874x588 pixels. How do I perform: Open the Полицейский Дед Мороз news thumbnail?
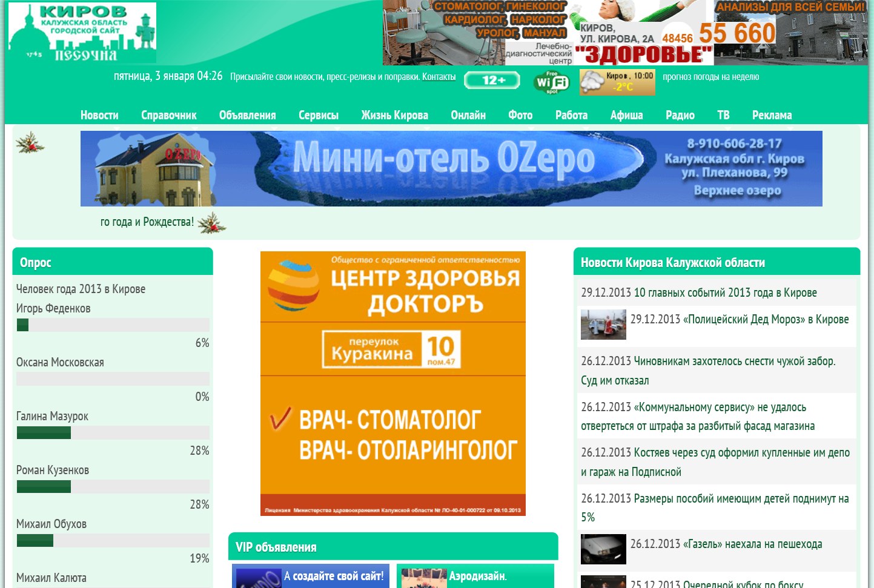pyautogui.click(x=603, y=324)
